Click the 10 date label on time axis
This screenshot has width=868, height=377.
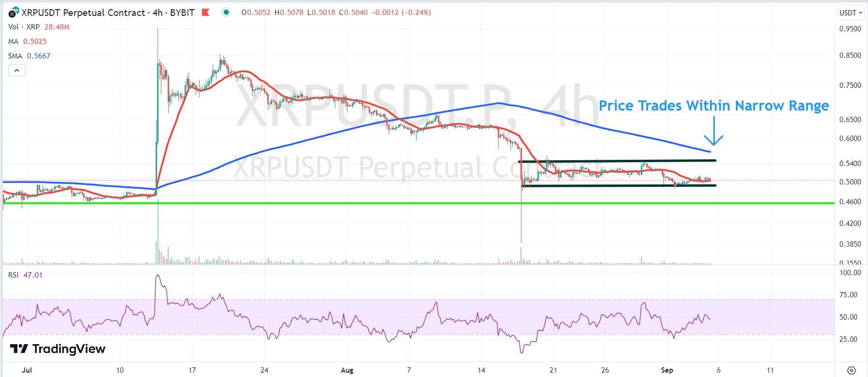120,370
